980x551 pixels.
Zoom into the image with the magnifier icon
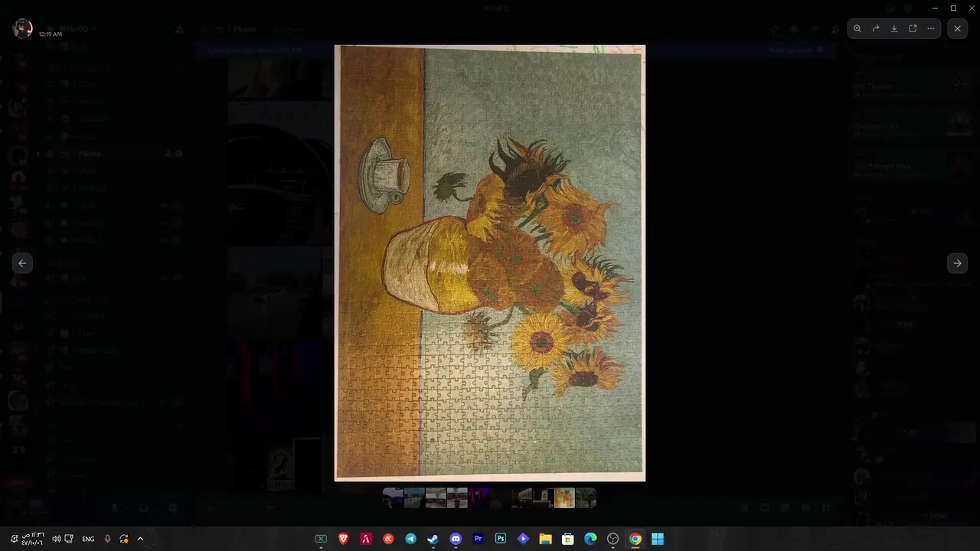click(857, 28)
